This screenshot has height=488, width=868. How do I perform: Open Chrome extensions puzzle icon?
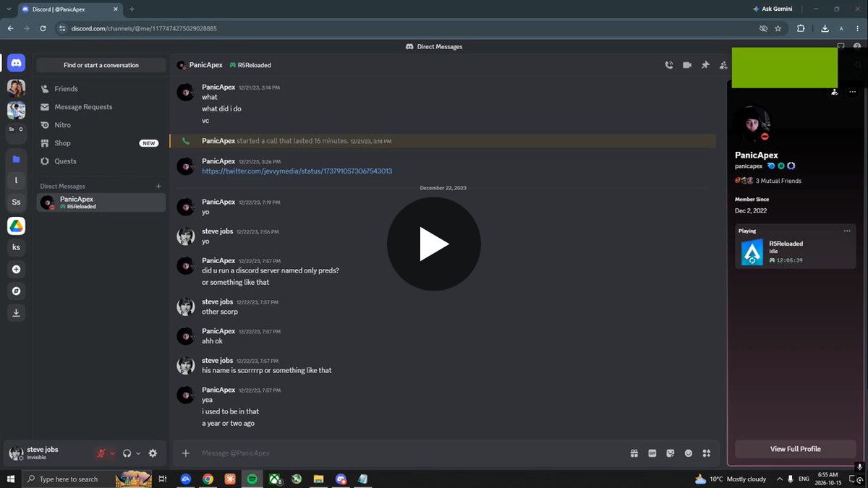pyautogui.click(x=801, y=28)
